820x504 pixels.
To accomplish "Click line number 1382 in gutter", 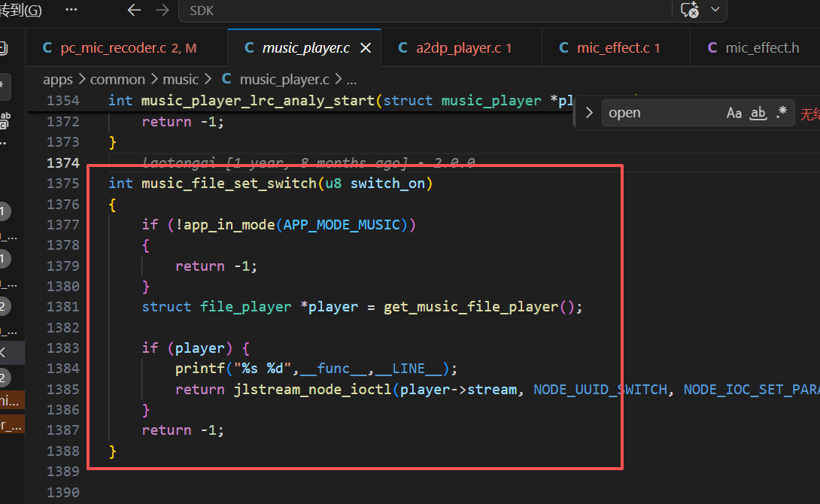I will 62,328.
